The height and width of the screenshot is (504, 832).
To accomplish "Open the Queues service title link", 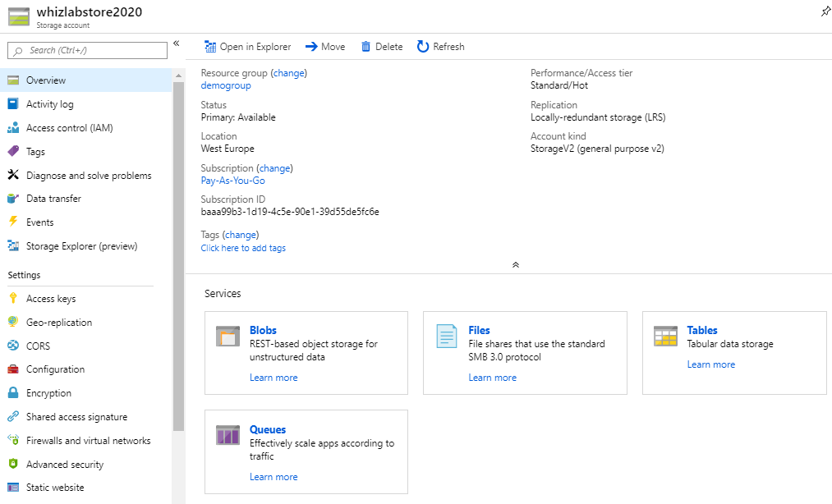I will [x=268, y=429].
